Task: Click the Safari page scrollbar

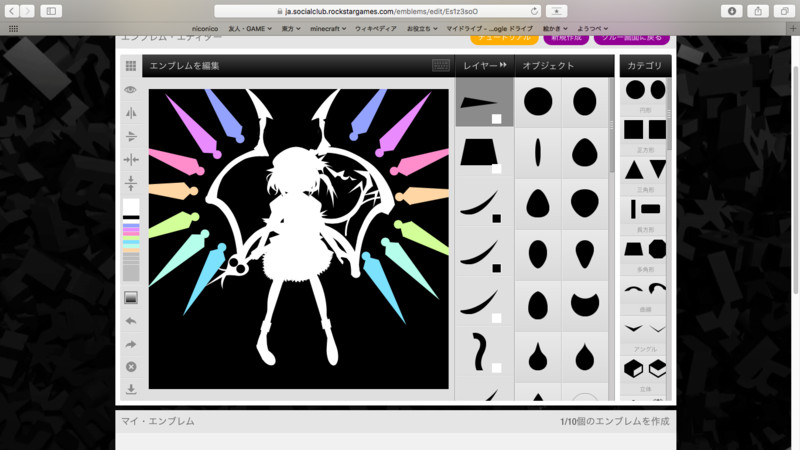Action: coord(795,179)
